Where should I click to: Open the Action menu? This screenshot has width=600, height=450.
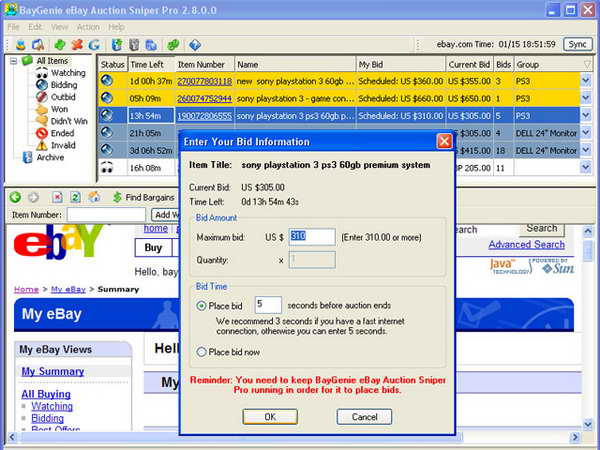click(x=88, y=27)
